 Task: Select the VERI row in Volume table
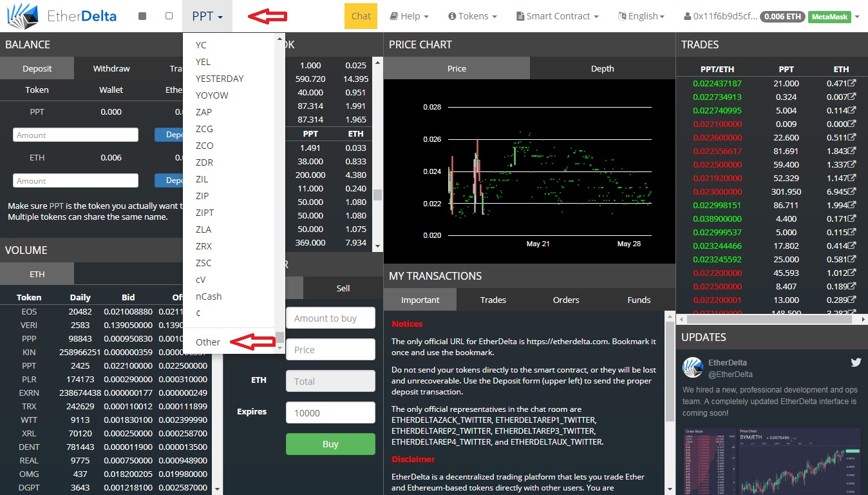[x=105, y=325]
